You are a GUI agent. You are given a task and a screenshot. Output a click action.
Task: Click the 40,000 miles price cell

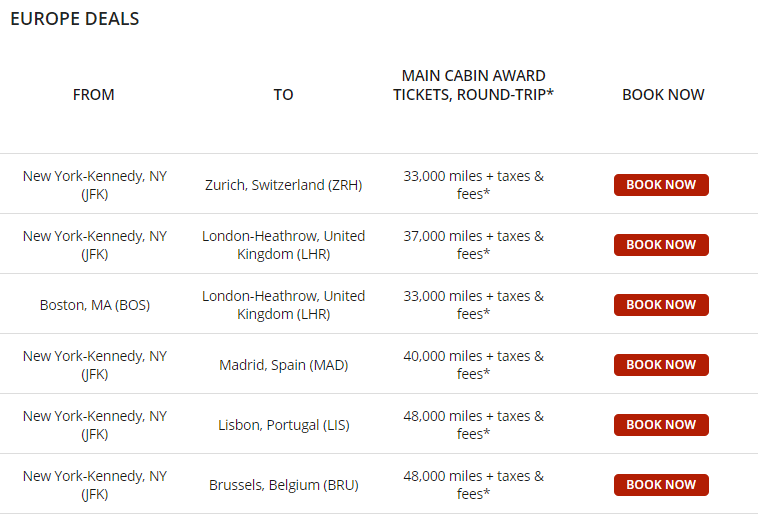point(473,365)
